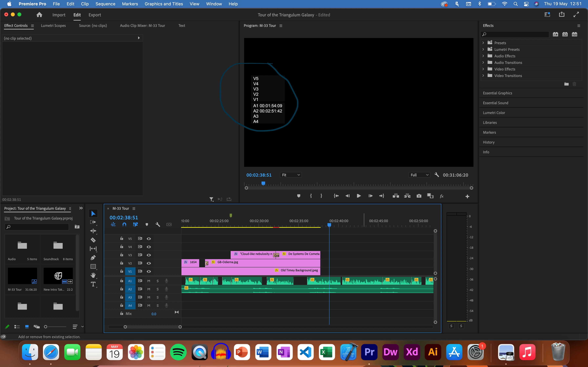
Task: Toggle Snap in timeline
Action: [124, 224]
